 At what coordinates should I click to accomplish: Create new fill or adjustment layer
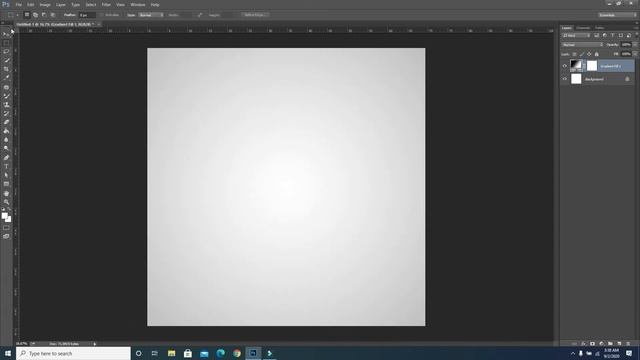tap(601, 344)
